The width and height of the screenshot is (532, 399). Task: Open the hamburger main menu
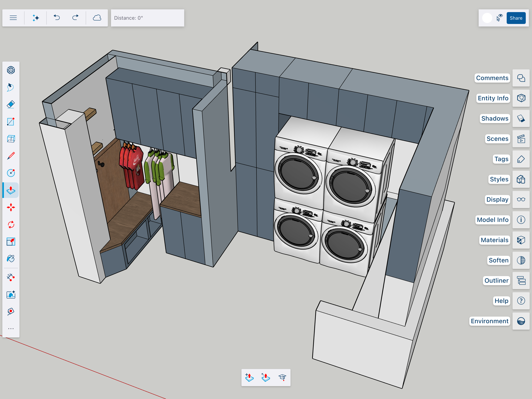pos(13,18)
